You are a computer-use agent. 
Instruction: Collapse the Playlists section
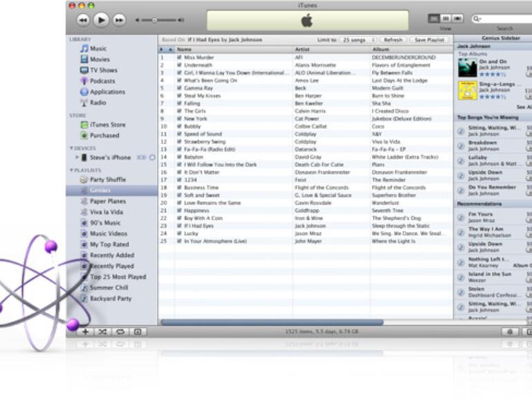pos(72,170)
